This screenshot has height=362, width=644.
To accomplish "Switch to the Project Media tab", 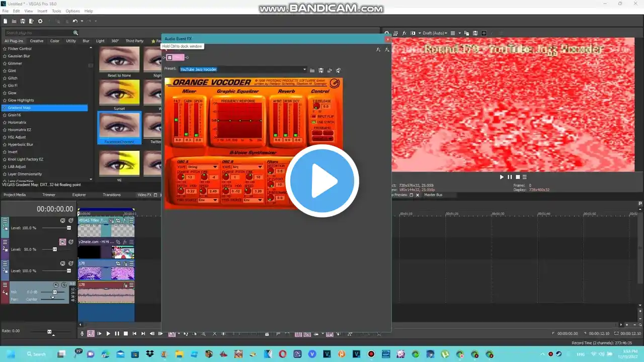I will 15,195.
